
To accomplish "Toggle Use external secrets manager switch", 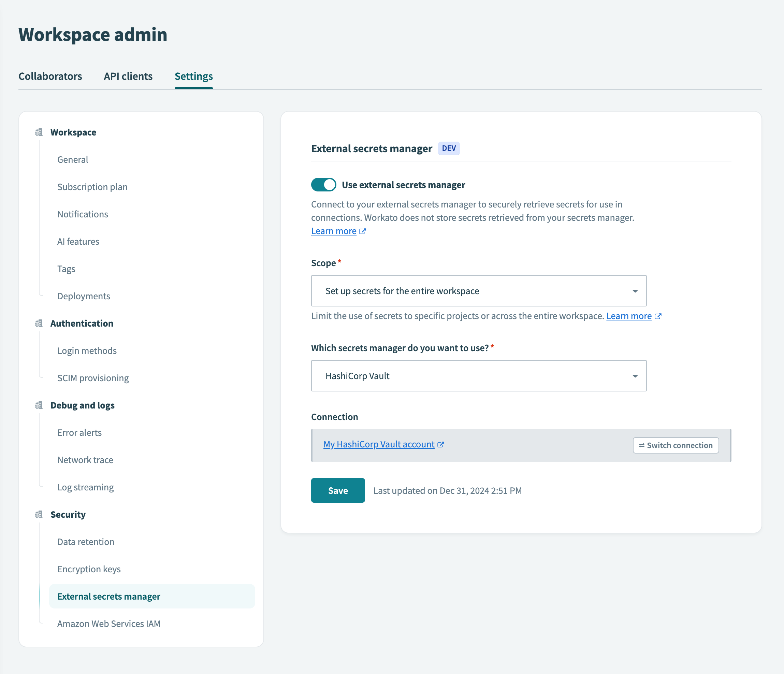I will click(x=323, y=185).
